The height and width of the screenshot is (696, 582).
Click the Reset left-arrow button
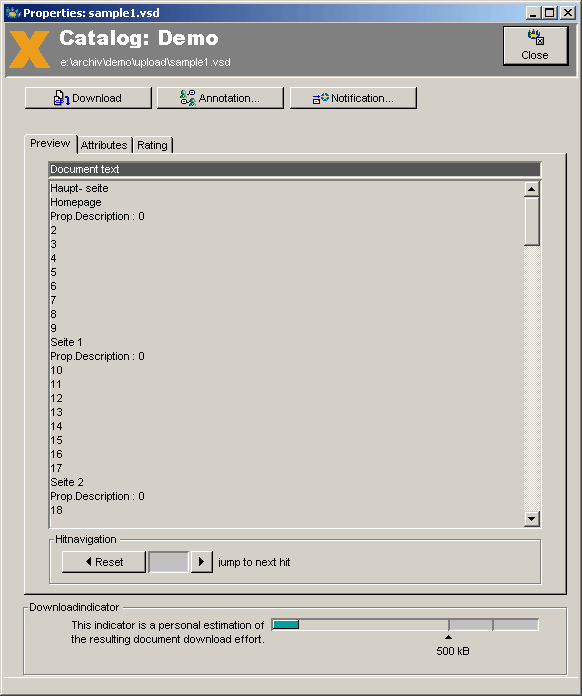(x=103, y=562)
